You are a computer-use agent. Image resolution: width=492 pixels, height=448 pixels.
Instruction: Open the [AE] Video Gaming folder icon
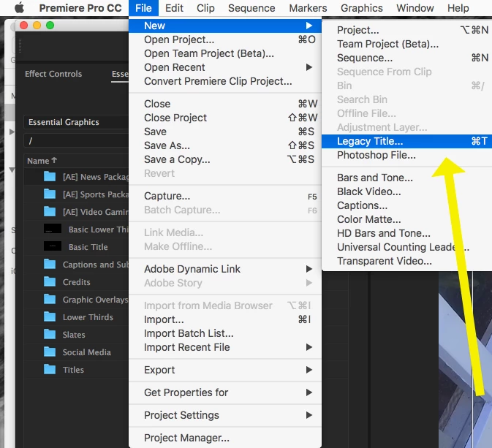click(x=50, y=212)
